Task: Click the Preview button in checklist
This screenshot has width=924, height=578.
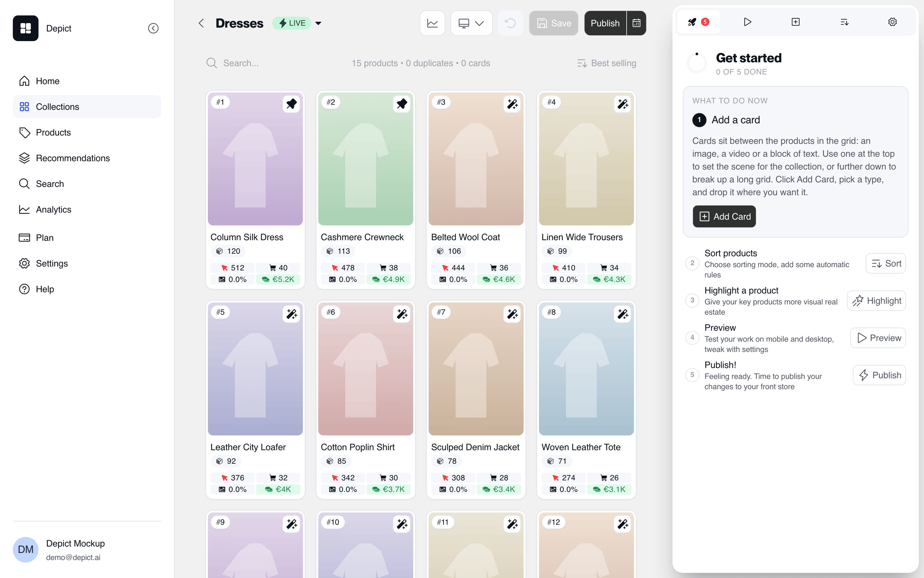Action: coord(878,338)
